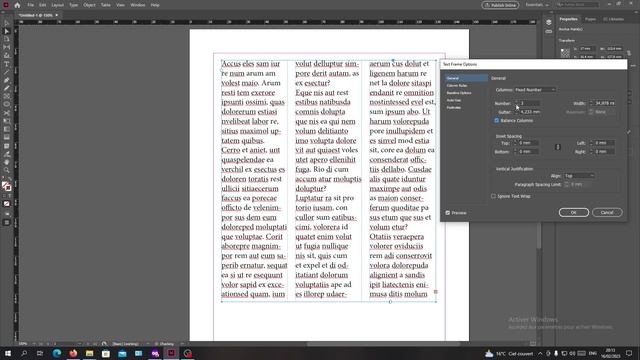
Task: Click the Gutter value field
Action: point(530,112)
